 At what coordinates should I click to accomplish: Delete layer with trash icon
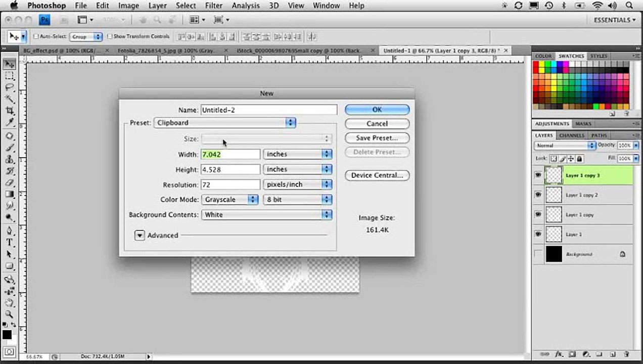pyautogui.click(x=626, y=354)
